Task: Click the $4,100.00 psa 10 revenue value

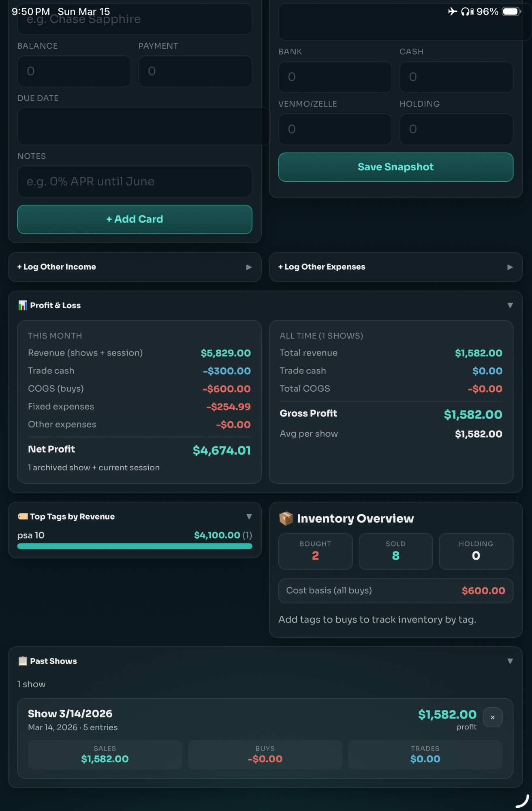Action: [x=217, y=535]
